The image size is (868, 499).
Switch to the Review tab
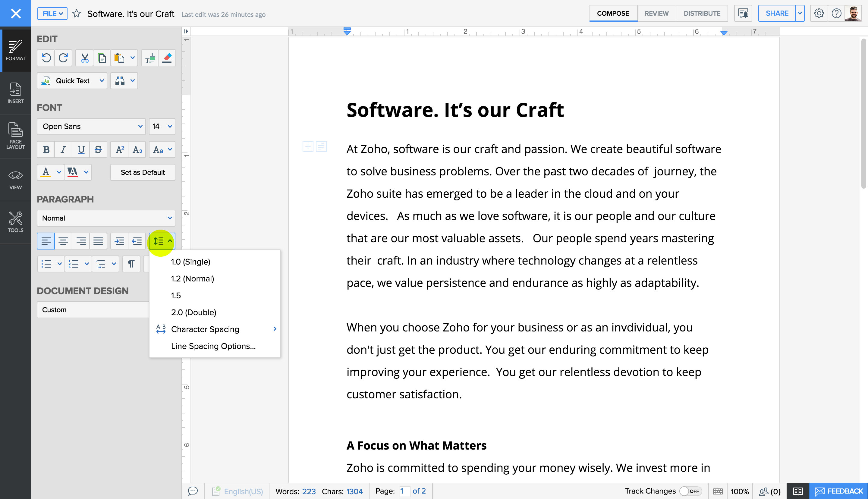tap(656, 13)
